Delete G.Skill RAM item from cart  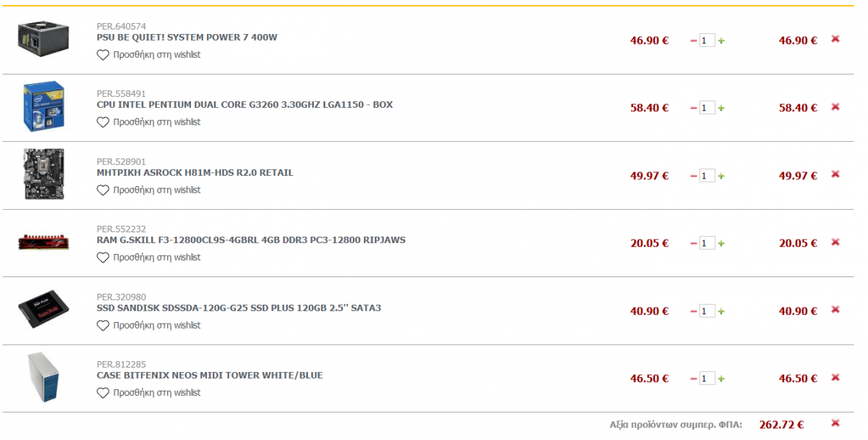(835, 242)
